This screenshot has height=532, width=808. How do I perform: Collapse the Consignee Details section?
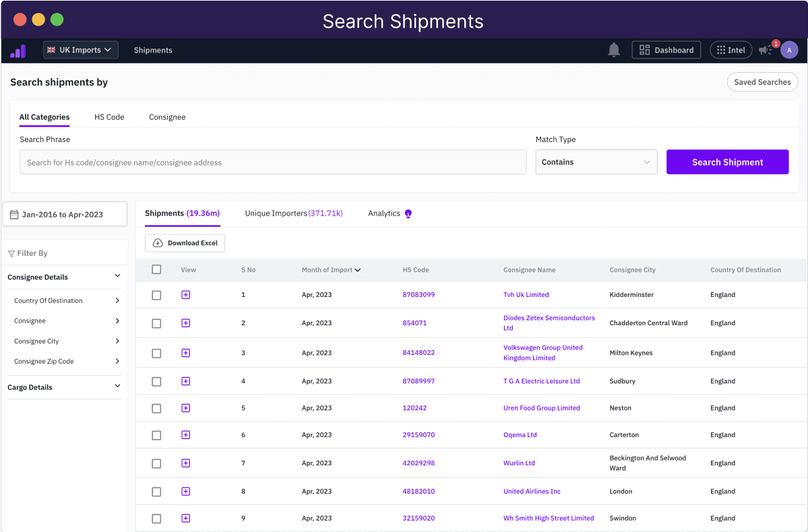click(117, 276)
